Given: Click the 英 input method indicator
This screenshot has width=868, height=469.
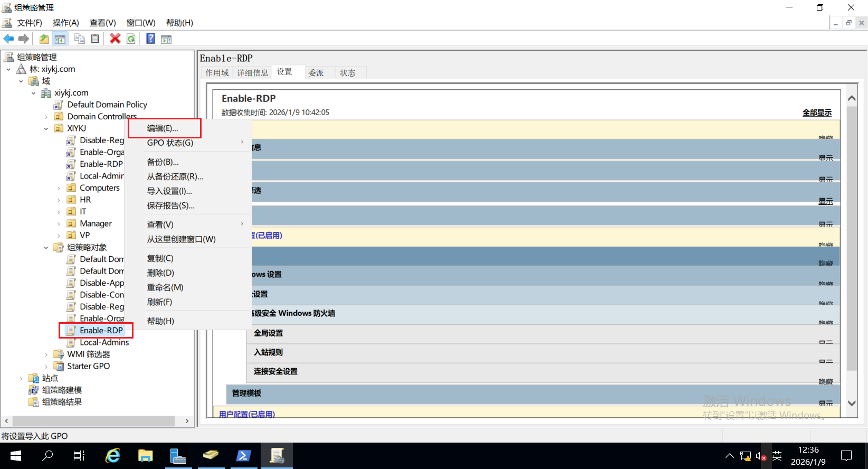Looking at the screenshot, I should pyautogui.click(x=777, y=456).
